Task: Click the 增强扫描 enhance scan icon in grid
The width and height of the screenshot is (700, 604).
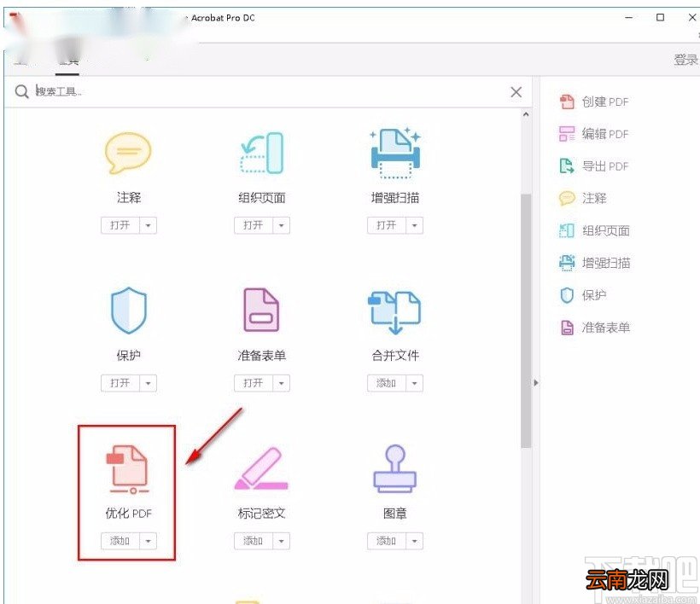Action: pos(395,153)
